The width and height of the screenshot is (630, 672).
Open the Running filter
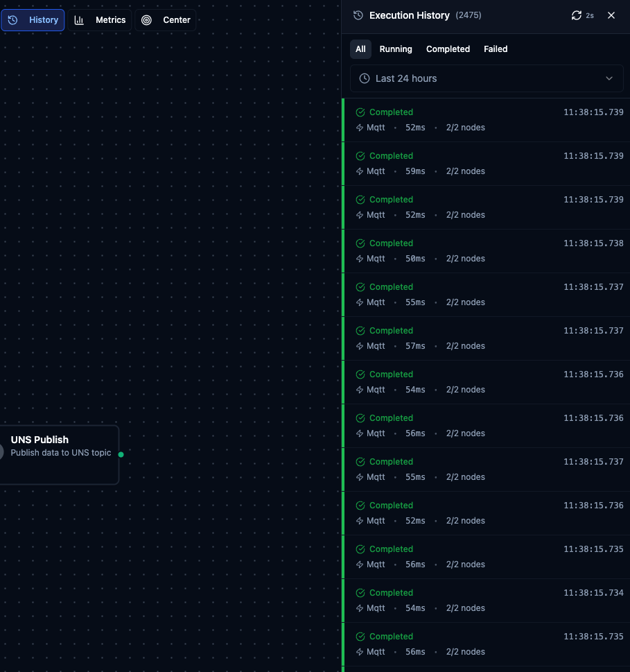pyautogui.click(x=395, y=49)
